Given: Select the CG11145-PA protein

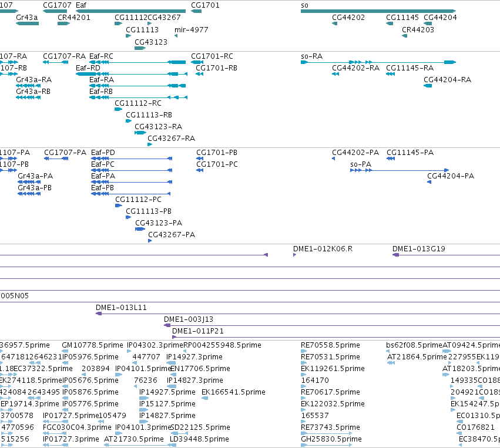Looking at the screenshot, I should 391,159.
